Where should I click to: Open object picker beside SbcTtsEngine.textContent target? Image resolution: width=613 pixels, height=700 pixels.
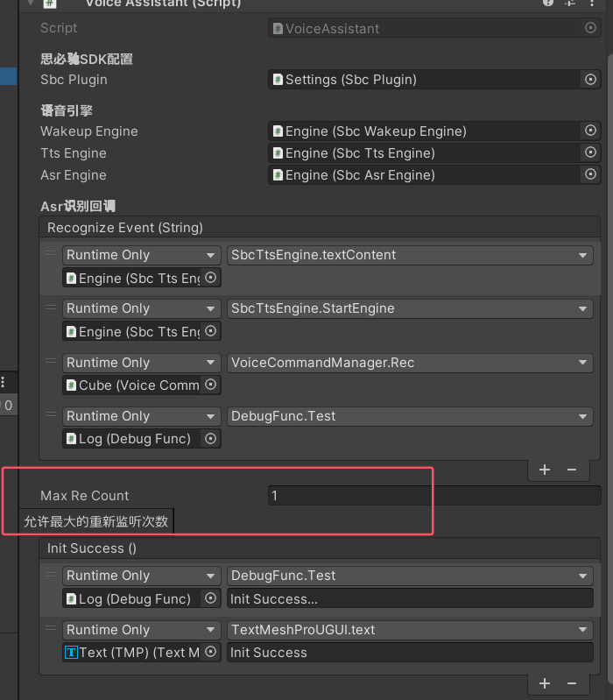click(x=210, y=278)
